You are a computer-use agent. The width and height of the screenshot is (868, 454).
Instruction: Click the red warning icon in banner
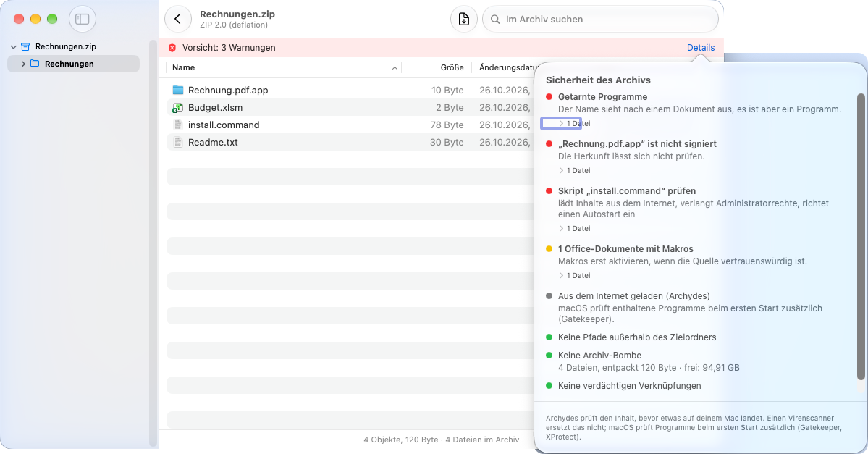coord(172,49)
